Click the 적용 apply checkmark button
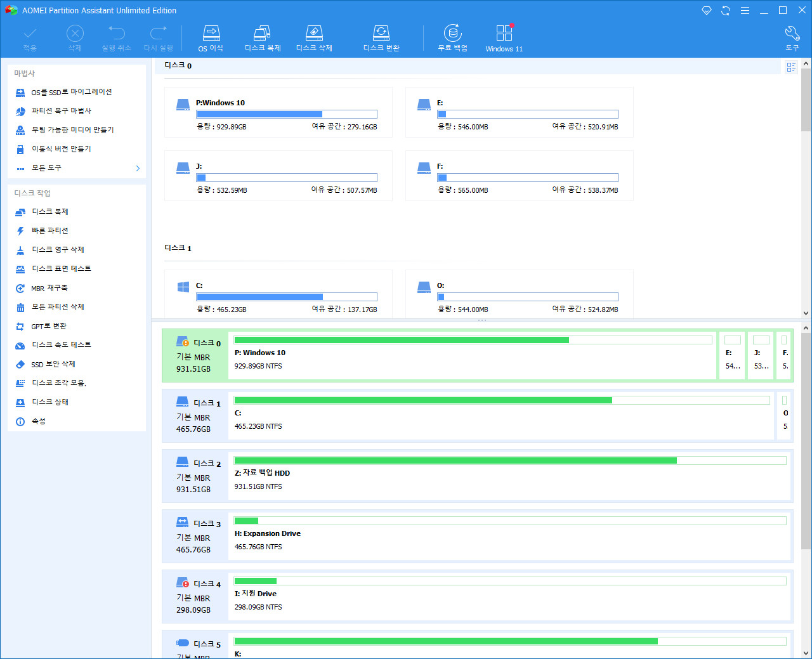The image size is (812, 659). pos(30,38)
